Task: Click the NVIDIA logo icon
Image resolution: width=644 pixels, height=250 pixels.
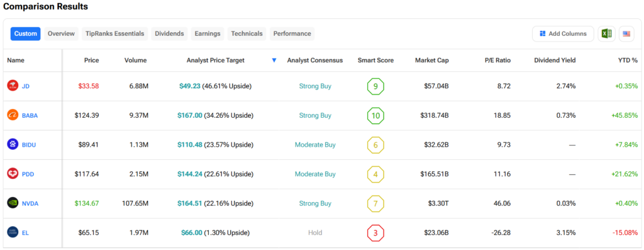Action: 13,203
